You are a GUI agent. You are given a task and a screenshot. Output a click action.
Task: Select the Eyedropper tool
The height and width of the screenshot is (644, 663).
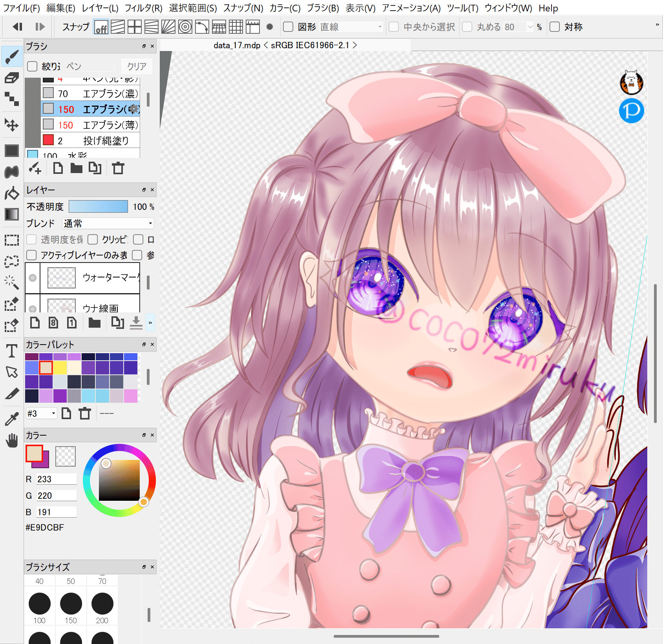[x=12, y=419]
